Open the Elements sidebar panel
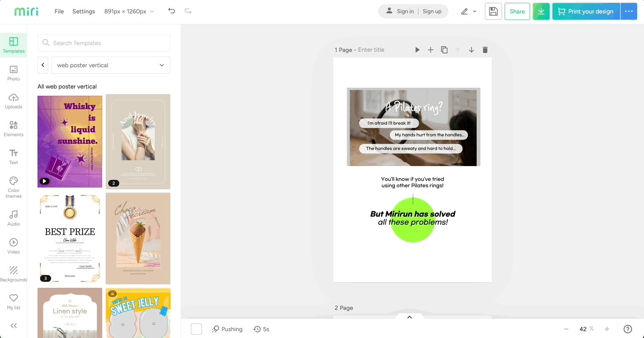Viewport: 644px width, 338px height. pyautogui.click(x=14, y=129)
